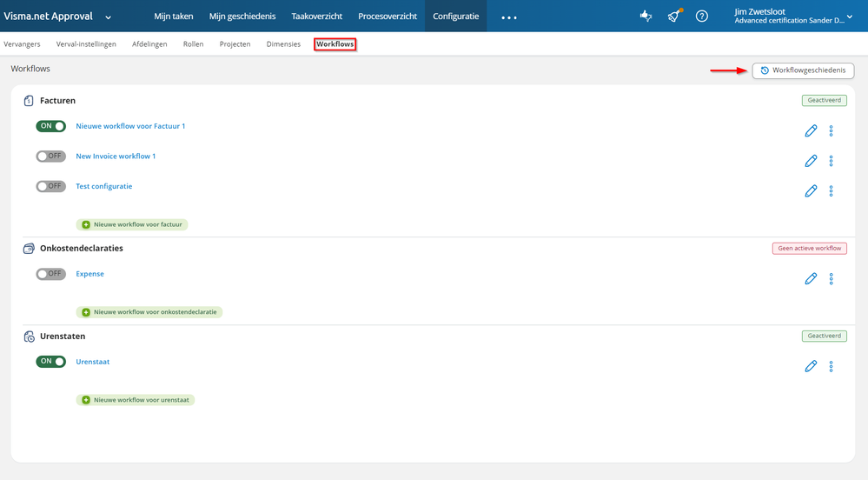Viewport: 868px width, 480px height.
Task: Open the rocket news icon in header
Action: [673, 16]
